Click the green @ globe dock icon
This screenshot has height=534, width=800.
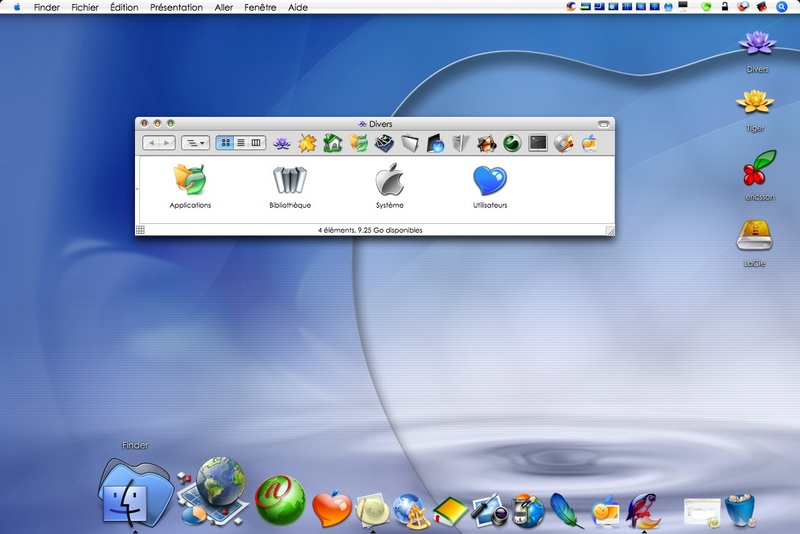pyautogui.click(x=280, y=500)
